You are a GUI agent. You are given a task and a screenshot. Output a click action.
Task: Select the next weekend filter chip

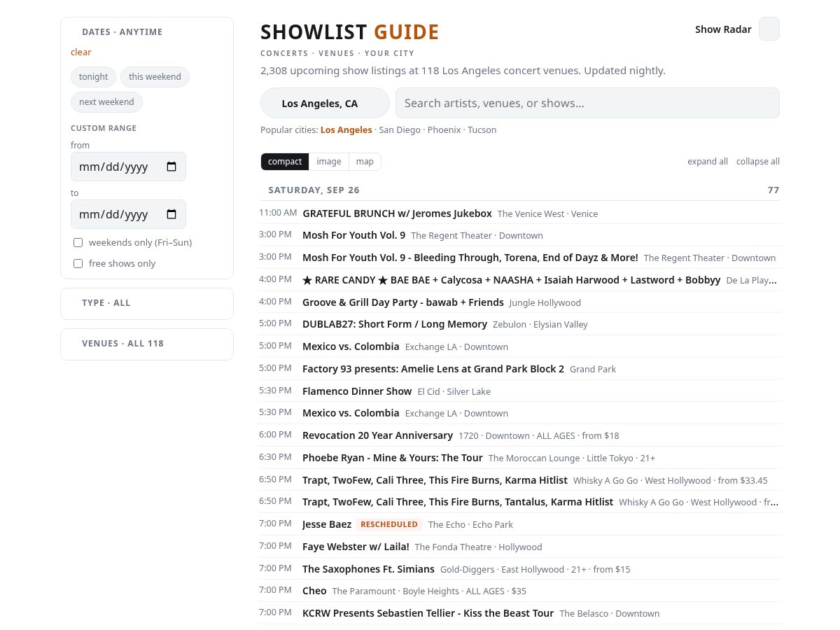106,102
